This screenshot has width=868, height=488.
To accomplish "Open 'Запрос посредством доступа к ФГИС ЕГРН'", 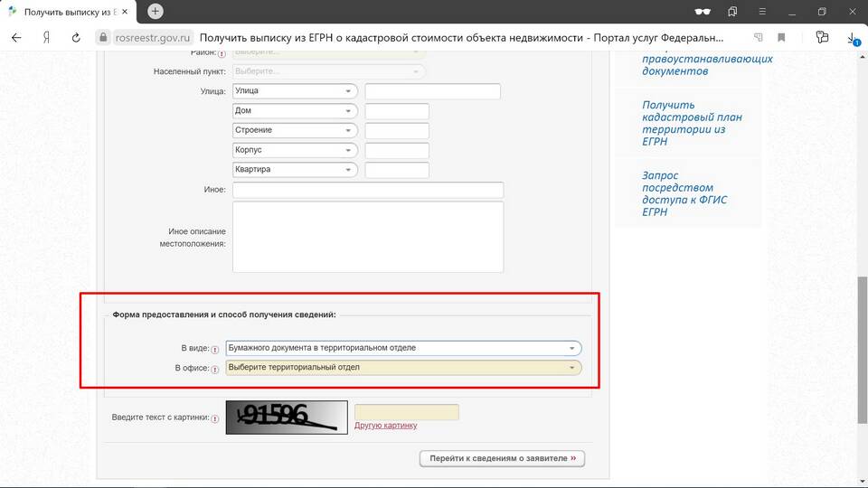I will pos(684,193).
